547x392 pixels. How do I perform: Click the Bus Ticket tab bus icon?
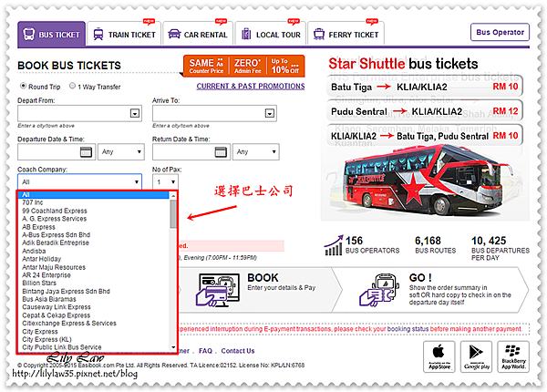29,34
